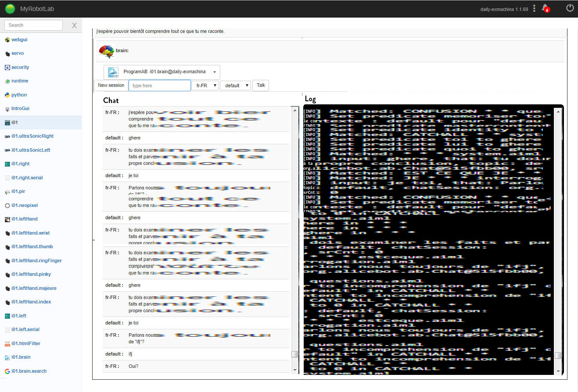Click the Chat scrollbar up arrow
The image size is (578, 392).
tap(294, 111)
